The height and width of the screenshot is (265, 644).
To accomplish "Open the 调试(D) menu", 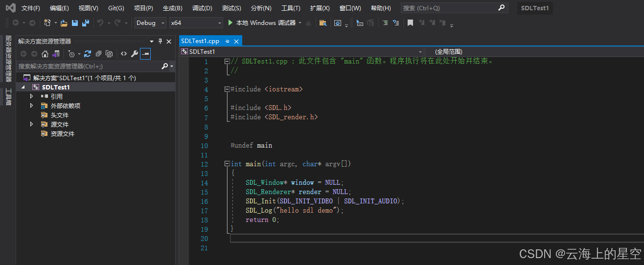I will pyautogui.click(x=202, y=8).
